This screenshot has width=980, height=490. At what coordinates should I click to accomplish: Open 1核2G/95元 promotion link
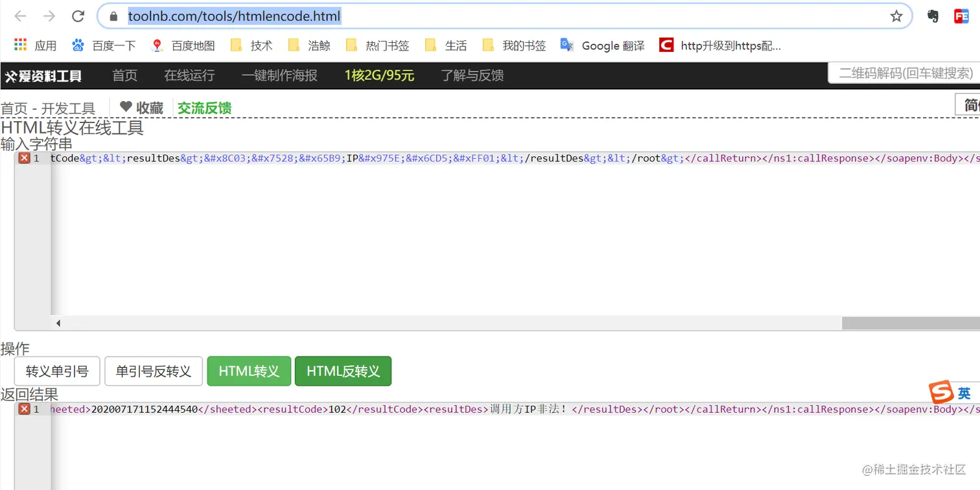click(x=379, y=75)
